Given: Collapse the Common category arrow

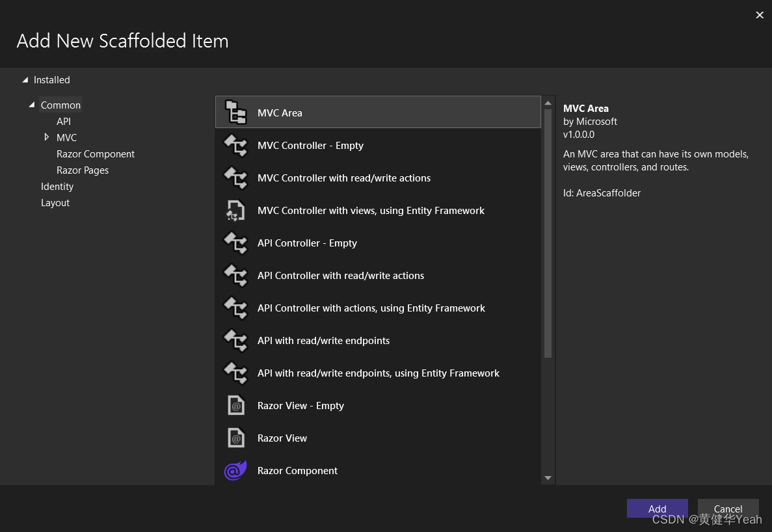Looking at the screenshot, I should click(x=32, y=105).
